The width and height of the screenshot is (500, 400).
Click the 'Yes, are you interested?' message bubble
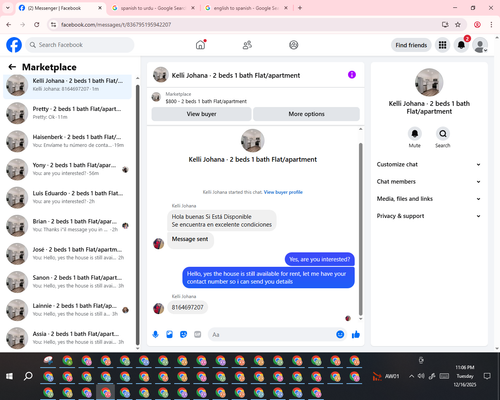click(x=320, y=259)
